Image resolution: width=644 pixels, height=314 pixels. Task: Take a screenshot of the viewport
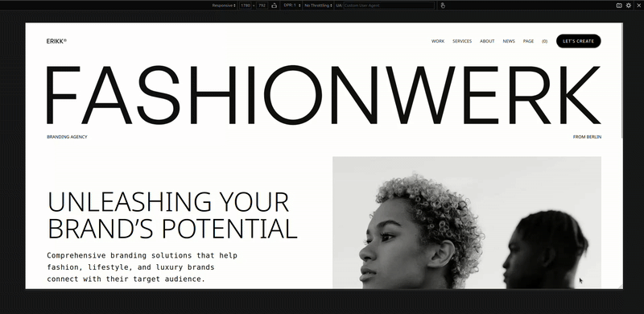(x=619, y=6)
